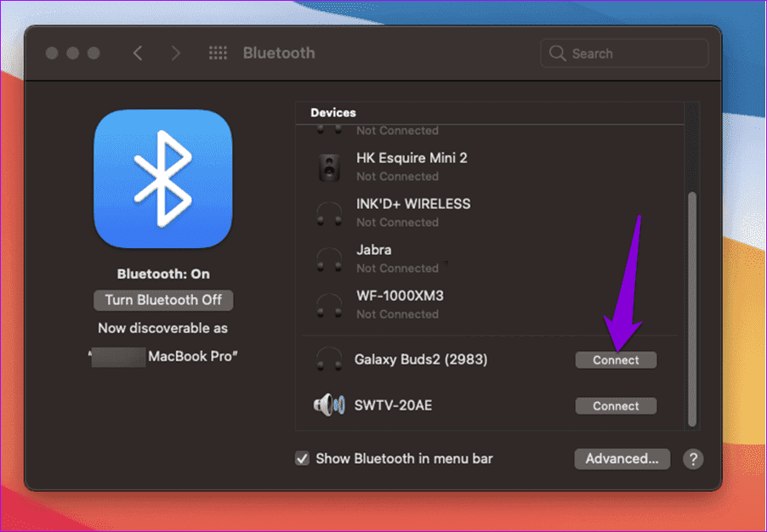Navigate back with the left arrow
Viewport: 767px width, 532px height.
coord(138,53)
